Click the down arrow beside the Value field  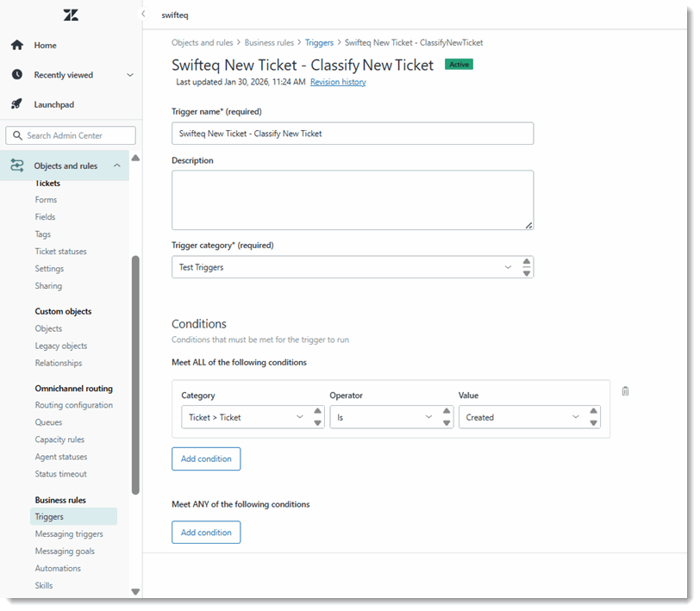pos(593,423)
